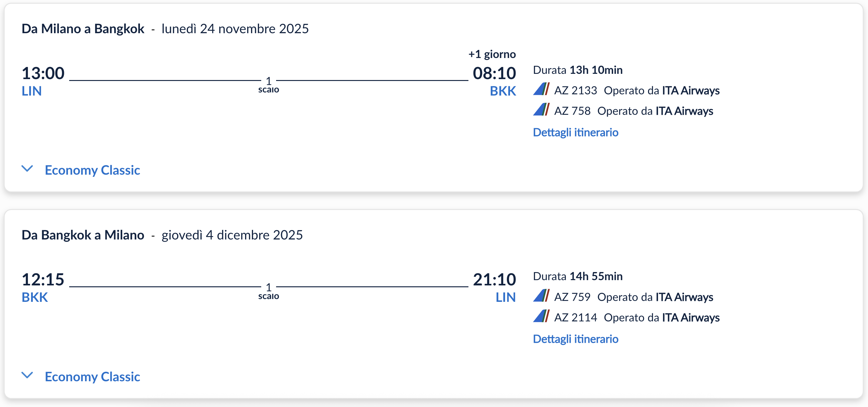Screen dimensions: 868x407
Task: Click ITA Airways logo beside AZ 2133
Action: click(x=541, y=90)
